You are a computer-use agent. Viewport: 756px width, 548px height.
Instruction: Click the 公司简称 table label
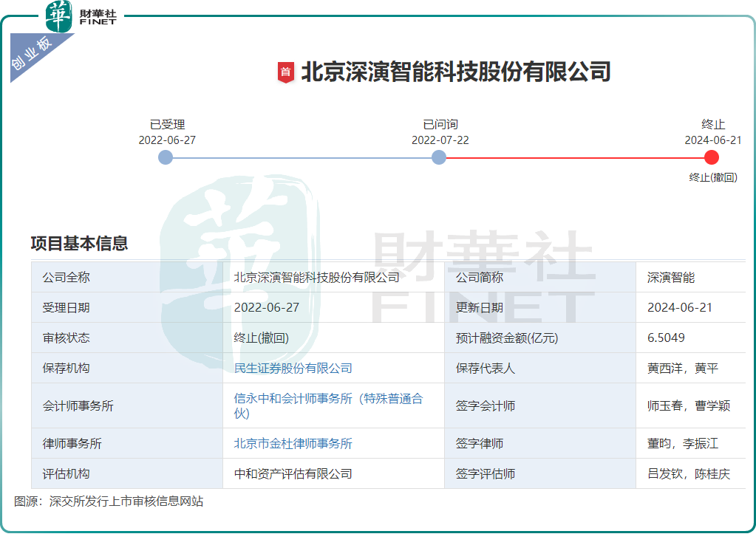pos(480,278)
